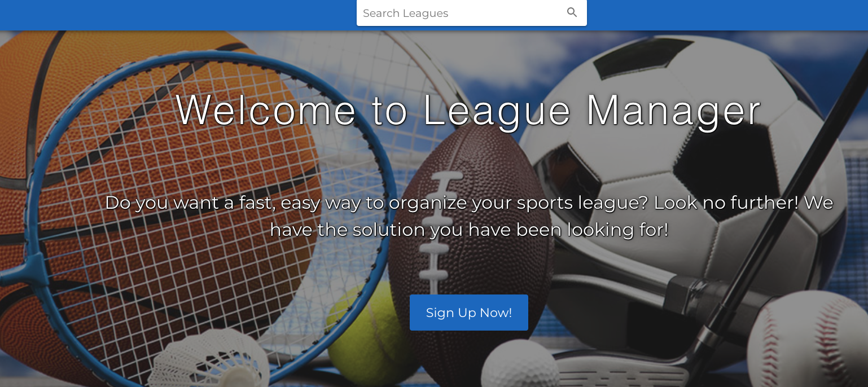Screen dimensions: 868x387
Task: Click the Sign Up Now! button
Action: (x=469, y=313)
